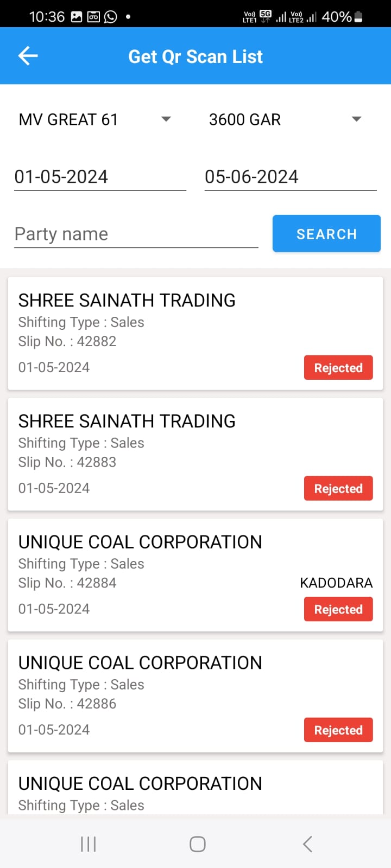Image resolution: width=391 pixels, height=868 pixels.
Task: Tap the Android recent apps icon
Action: [x=88, y=844]
